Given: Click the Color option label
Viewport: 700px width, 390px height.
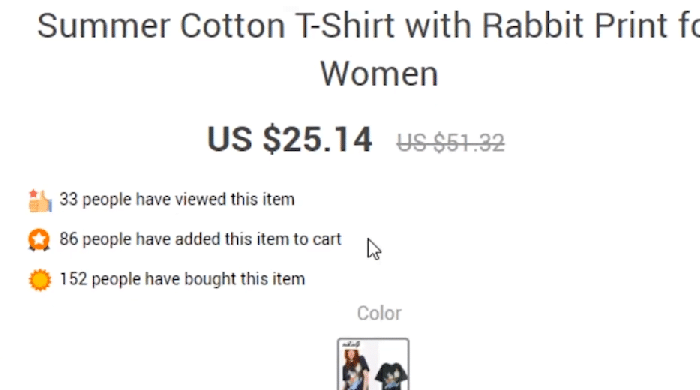Looking at the screenshot, I should (x=379, y=313).
